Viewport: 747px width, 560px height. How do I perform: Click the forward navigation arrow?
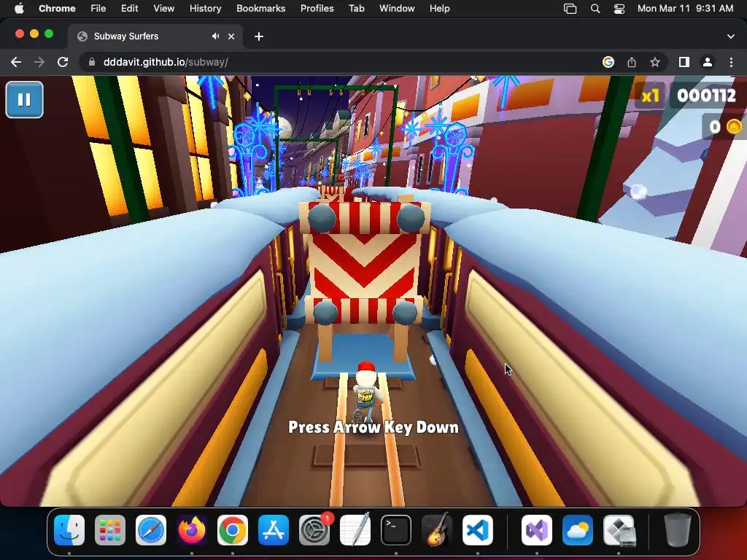(x=39, y=62)
